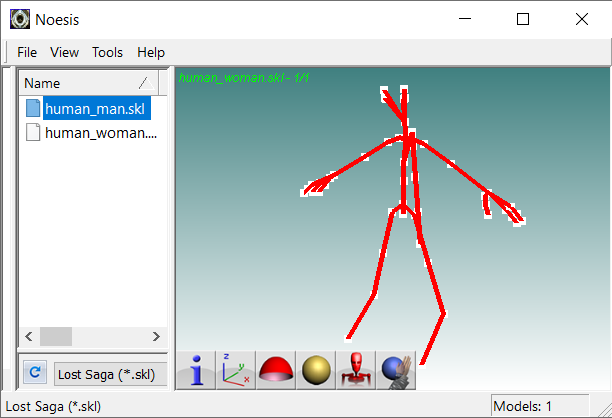Click the blue info icon in viewport toolbar

pos(196,371)
